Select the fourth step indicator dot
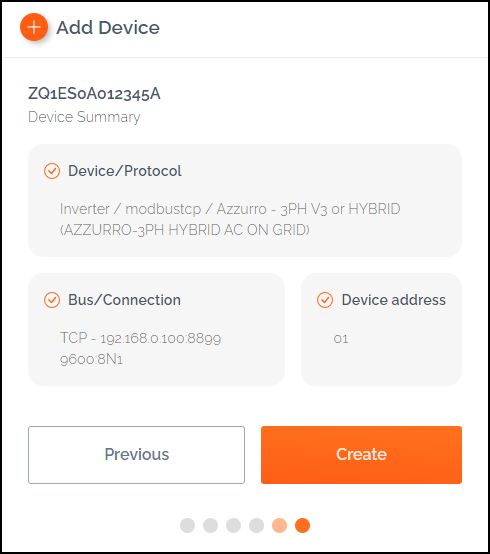The image size is (490, 554). (256, 525)
